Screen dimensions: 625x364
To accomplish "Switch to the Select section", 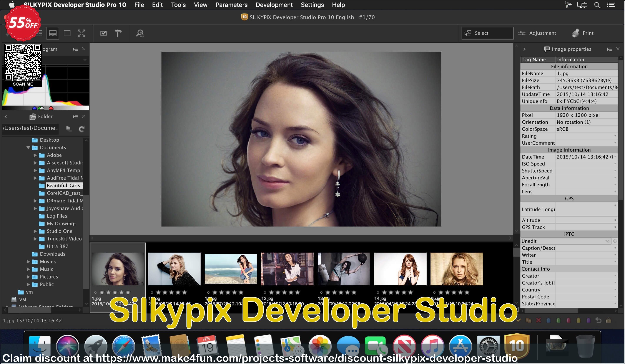I will (x=487, y=33).
